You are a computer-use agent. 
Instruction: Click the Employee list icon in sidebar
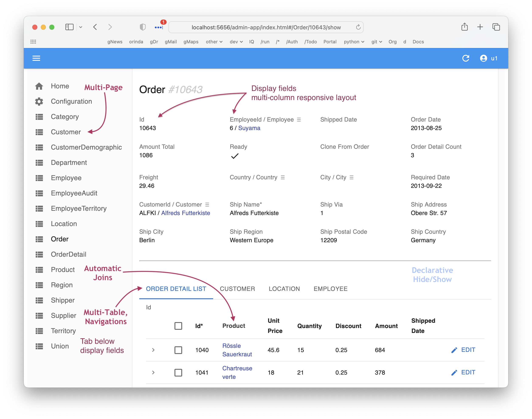point(39,178)
